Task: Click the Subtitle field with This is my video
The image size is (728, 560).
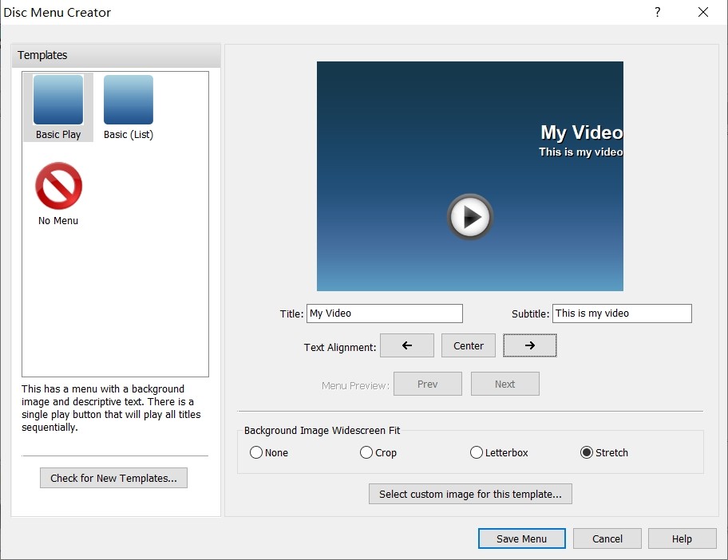Action: coord(622,313)
